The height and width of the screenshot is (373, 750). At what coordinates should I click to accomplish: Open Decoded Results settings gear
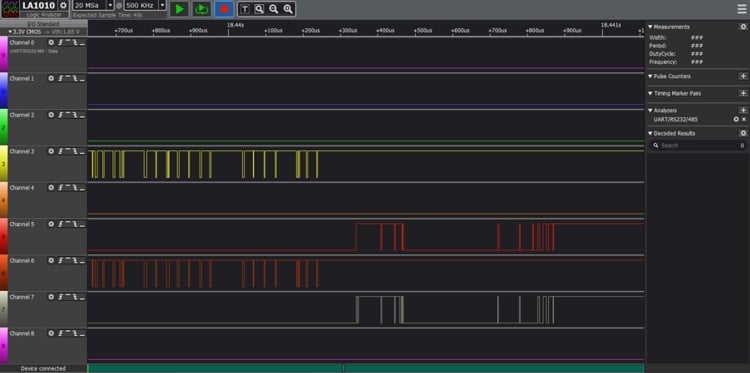click(743, 133)
